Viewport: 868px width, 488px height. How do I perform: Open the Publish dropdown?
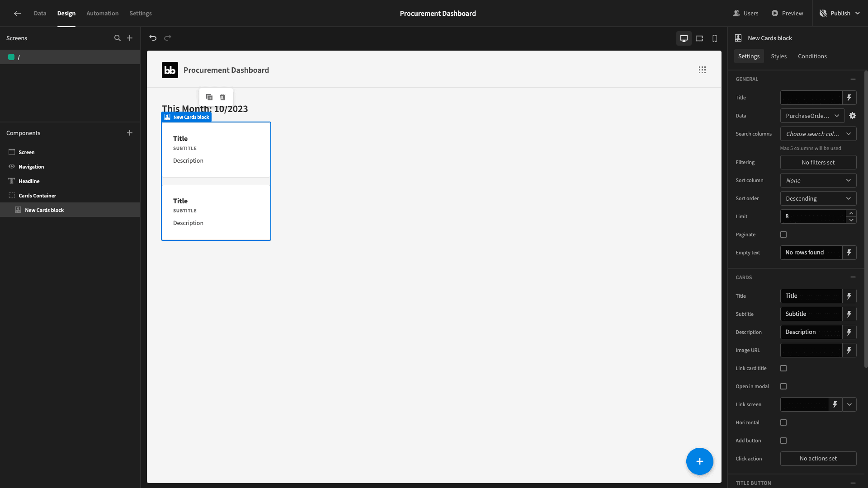840,14
